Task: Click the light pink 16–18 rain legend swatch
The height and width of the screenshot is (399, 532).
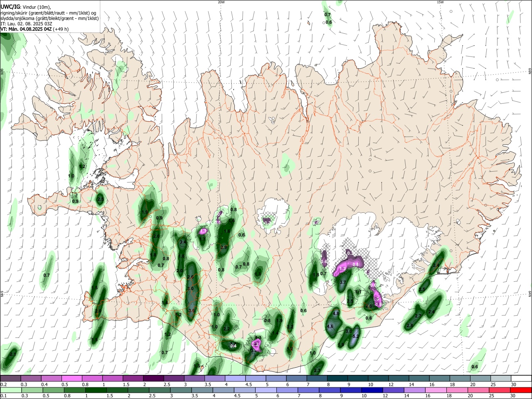Action: click(436, 390)
